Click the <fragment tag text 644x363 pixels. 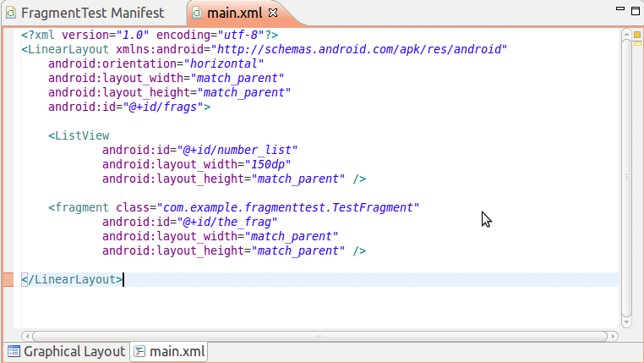pos(79,207)
